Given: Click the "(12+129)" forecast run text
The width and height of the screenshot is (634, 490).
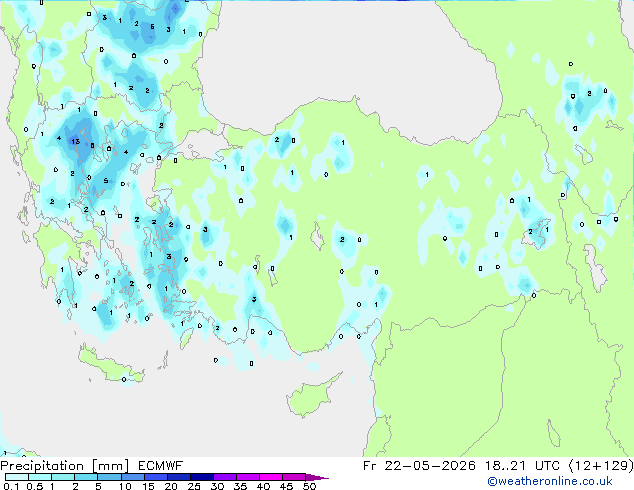Looking at the screenshot, I should tap(601, 466).
